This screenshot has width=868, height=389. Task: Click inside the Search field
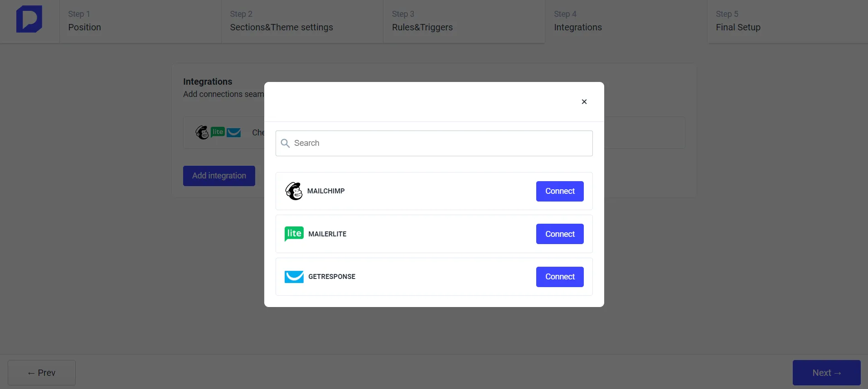[x=433, y=143]
